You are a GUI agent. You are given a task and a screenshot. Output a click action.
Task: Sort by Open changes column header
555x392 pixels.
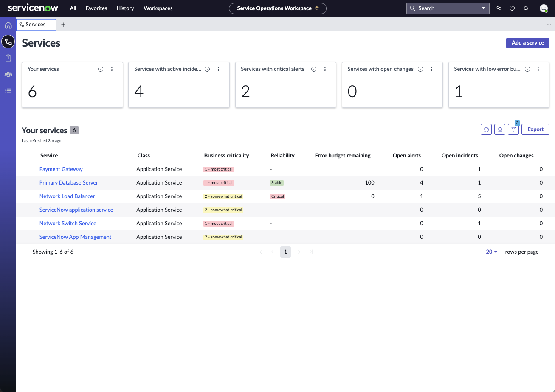[x=516, y=155]
